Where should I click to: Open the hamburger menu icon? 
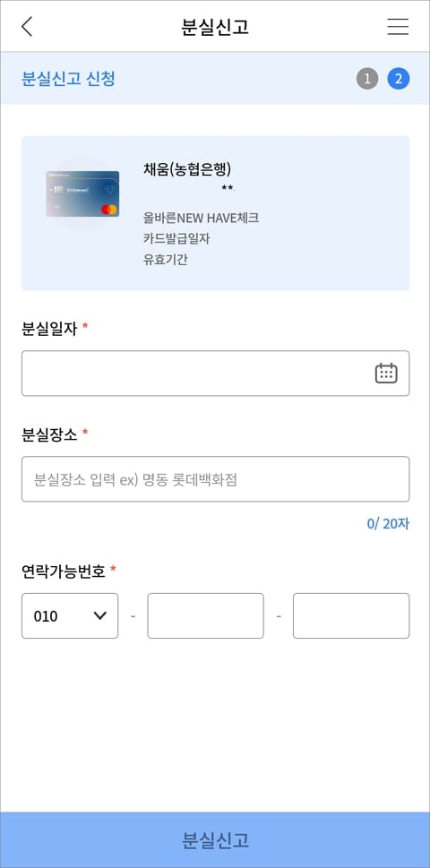[x=398, y=26]
